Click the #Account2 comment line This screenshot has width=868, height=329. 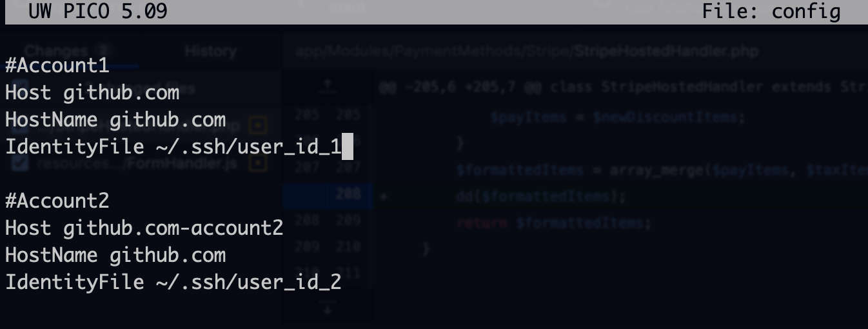pos(57,201)
